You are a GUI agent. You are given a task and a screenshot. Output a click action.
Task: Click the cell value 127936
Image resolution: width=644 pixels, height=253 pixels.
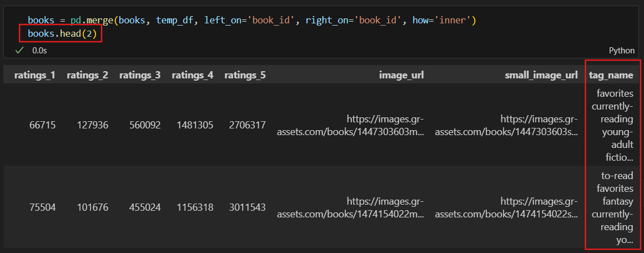tap(92, 125)
